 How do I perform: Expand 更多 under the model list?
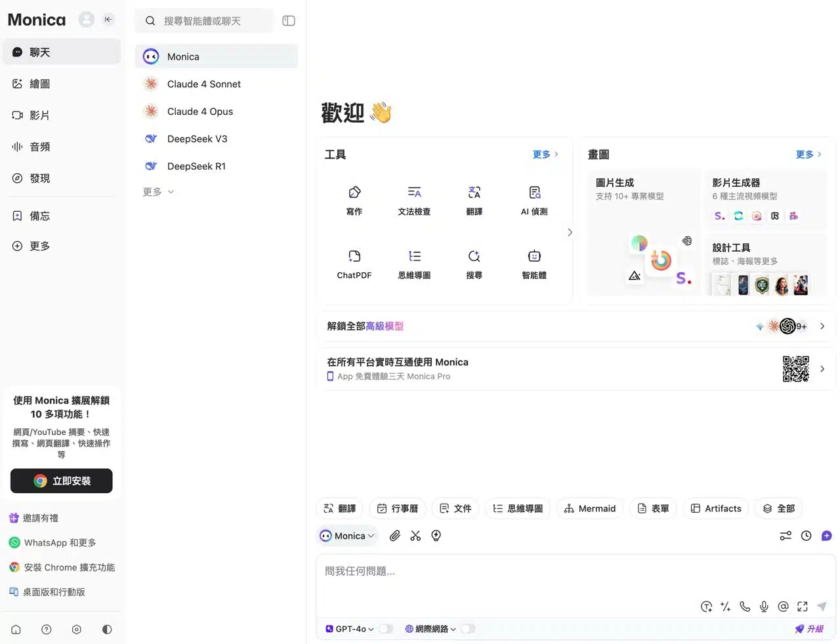158,192
